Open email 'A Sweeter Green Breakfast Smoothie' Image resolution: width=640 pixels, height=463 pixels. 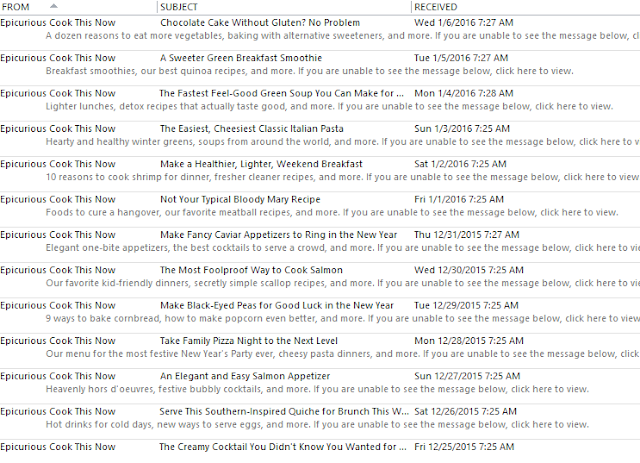click(x=241, y=58)
